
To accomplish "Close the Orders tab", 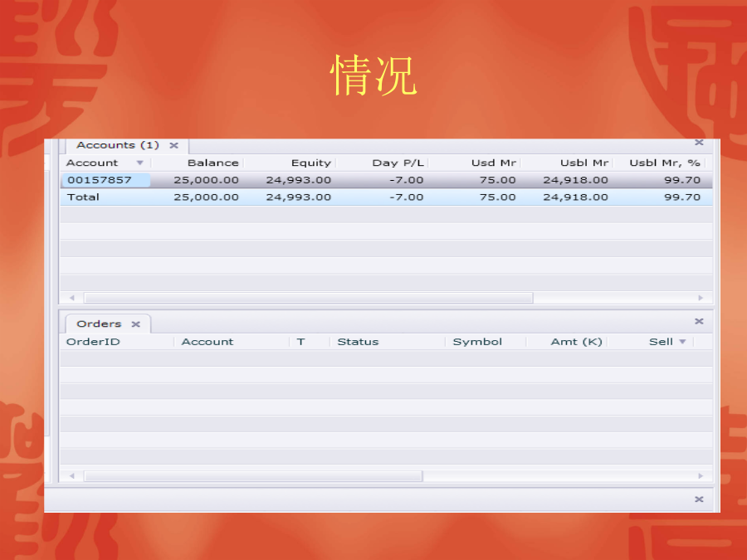I will coord(136,324).
